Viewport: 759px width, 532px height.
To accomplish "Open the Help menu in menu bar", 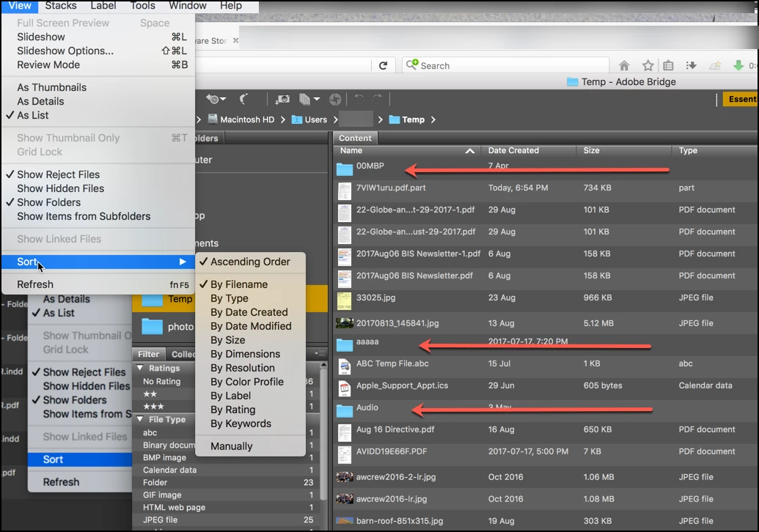I will pyautogui.click(x=231, y=6).
